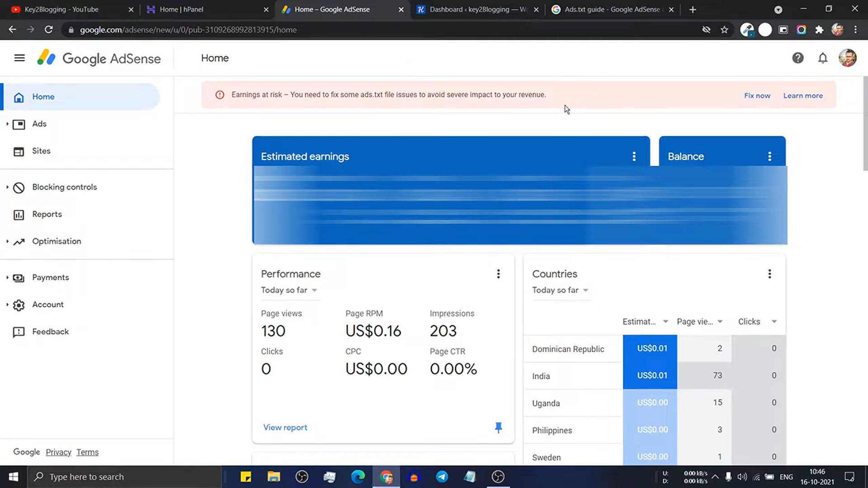
Task: Open File Explorer from taskbar
Action: (274, 477)
